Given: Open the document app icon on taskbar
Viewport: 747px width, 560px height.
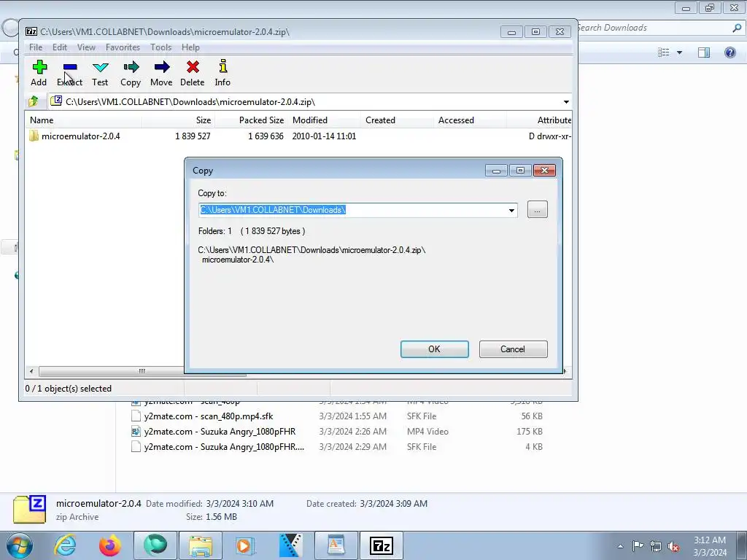Looking at the screenshot, I should [x=336, y=545].
